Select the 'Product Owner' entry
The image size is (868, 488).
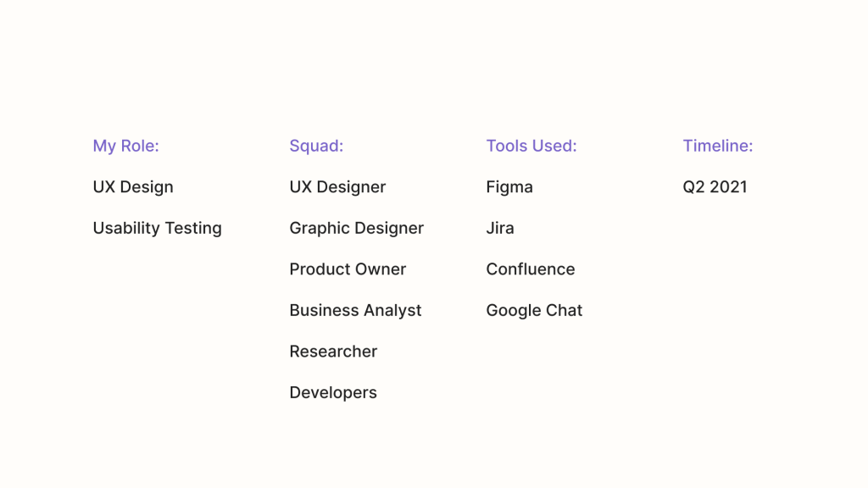[348, 269]
